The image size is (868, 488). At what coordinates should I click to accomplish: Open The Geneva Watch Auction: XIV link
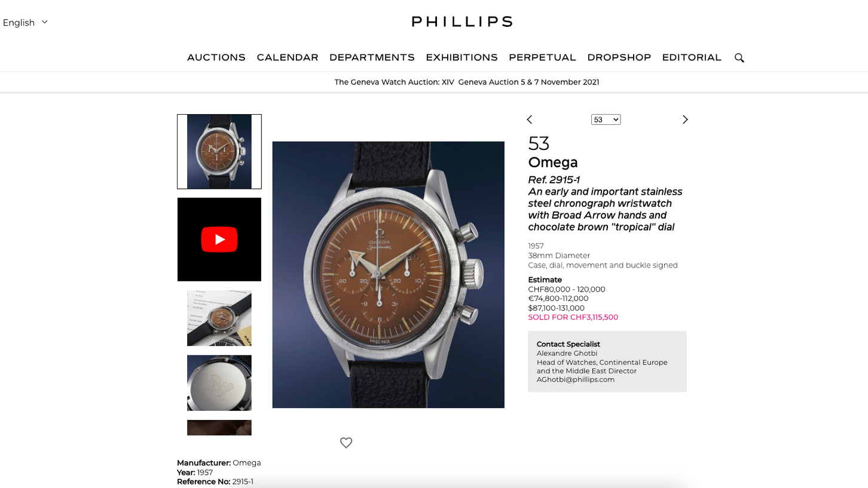point(394,82)
